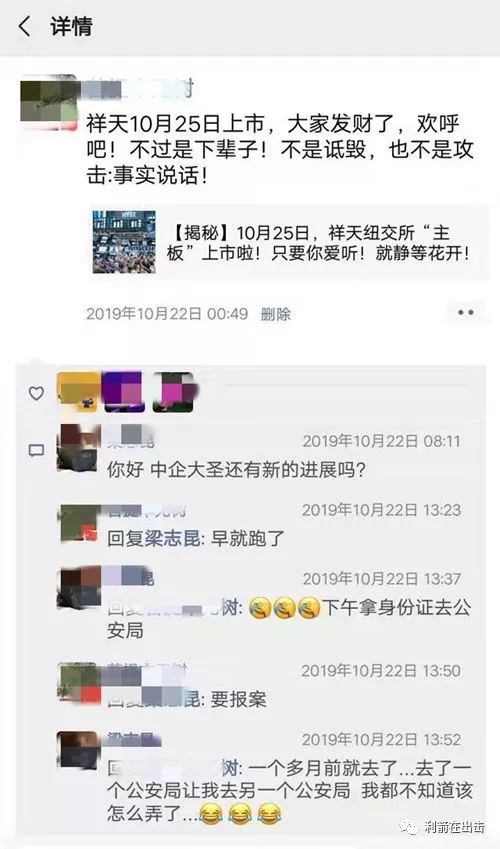
Task: Open the first liker's yellow avatar
Action: pyautogui.click(x=78, y=392)
